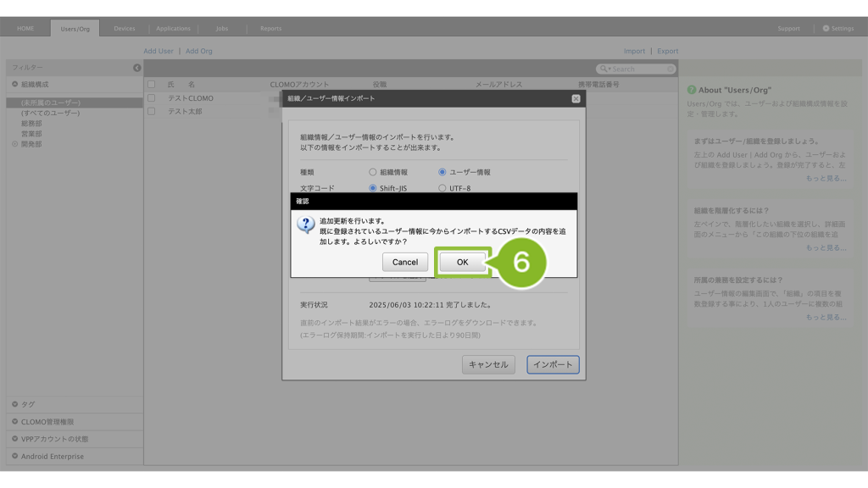The image size is (868, 488).
Task: Click the question mark confirmation icon
Action: coord(306,225)
